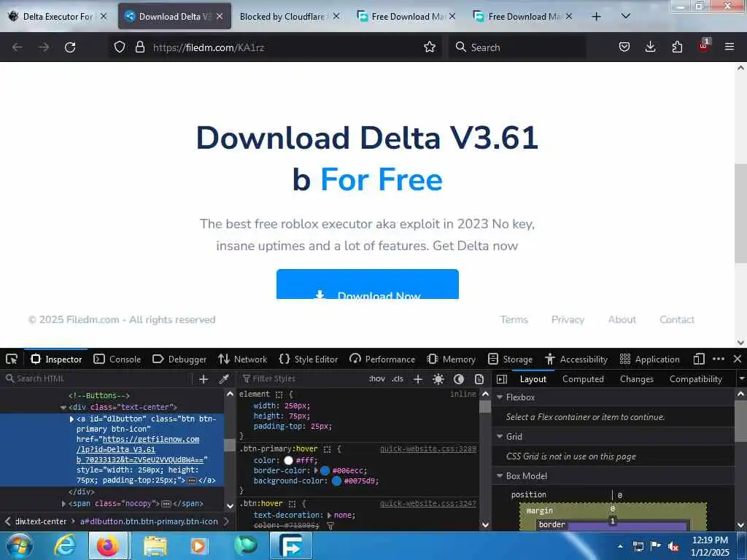
Task: Open tracking protection shield info
Action: 120,47
